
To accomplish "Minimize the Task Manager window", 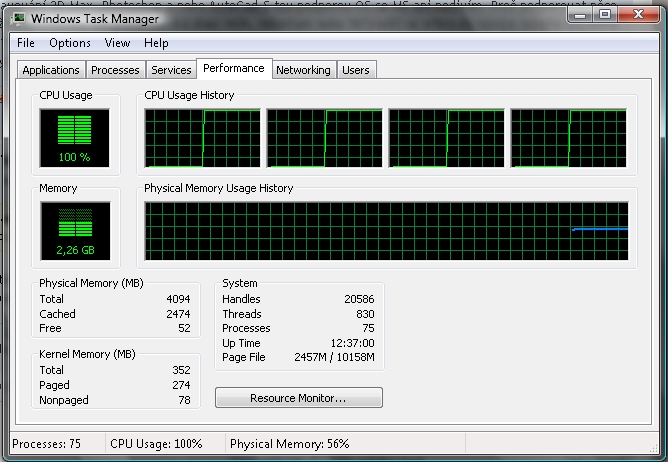I will tap(580, 14).
